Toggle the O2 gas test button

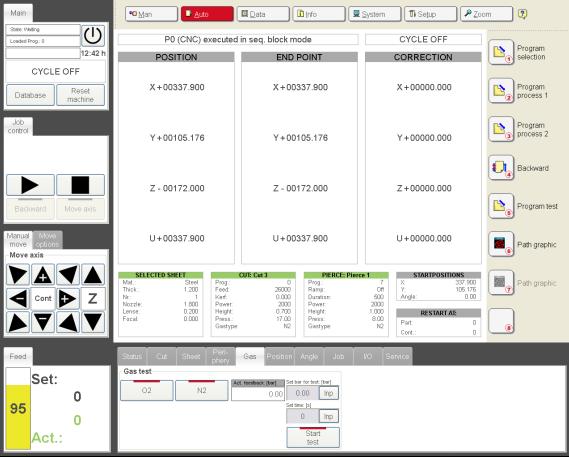click(147, 390)
